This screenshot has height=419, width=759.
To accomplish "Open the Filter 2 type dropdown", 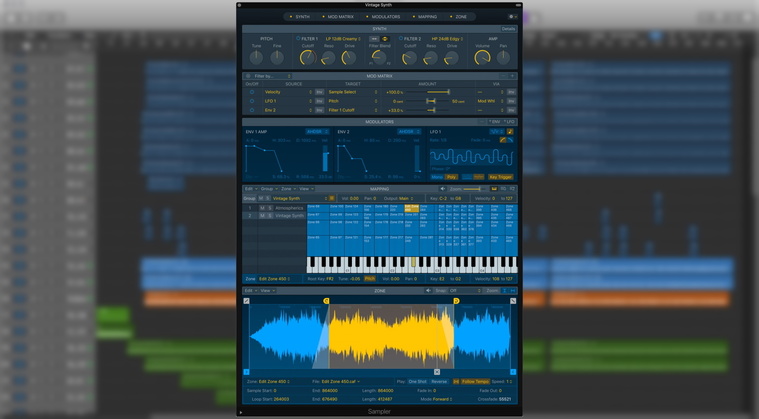I will pyautogui.click(x=447, y=39).
